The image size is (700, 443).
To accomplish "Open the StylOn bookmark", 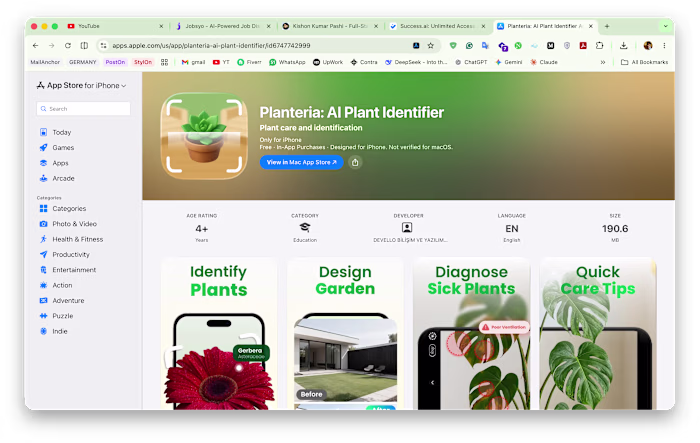I will tap(143, 62).
